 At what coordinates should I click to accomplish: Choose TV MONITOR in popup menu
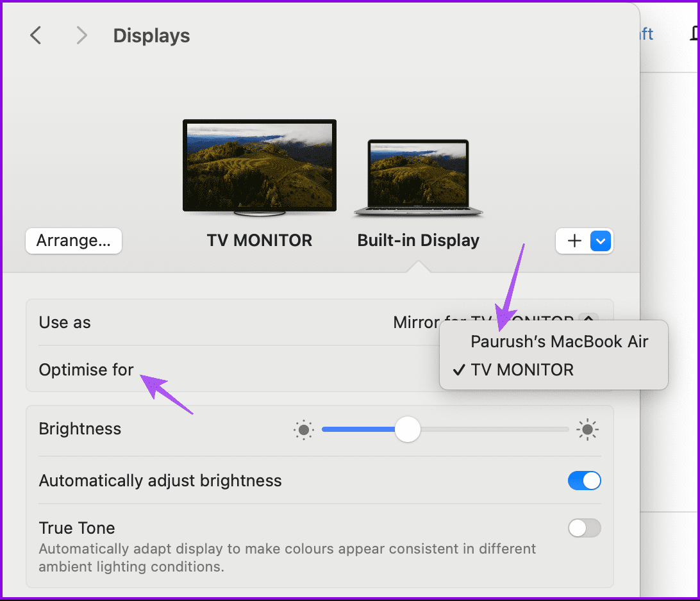tap(554, 370)
